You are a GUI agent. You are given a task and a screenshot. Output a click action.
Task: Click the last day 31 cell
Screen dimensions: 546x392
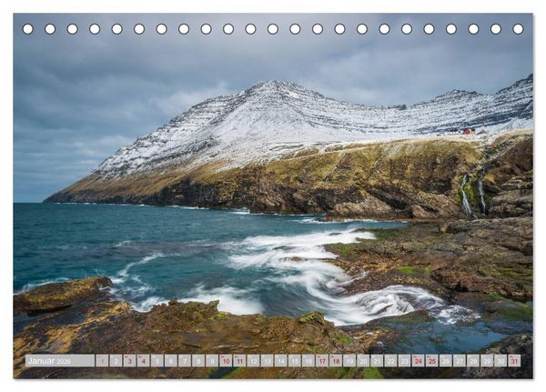514,361
